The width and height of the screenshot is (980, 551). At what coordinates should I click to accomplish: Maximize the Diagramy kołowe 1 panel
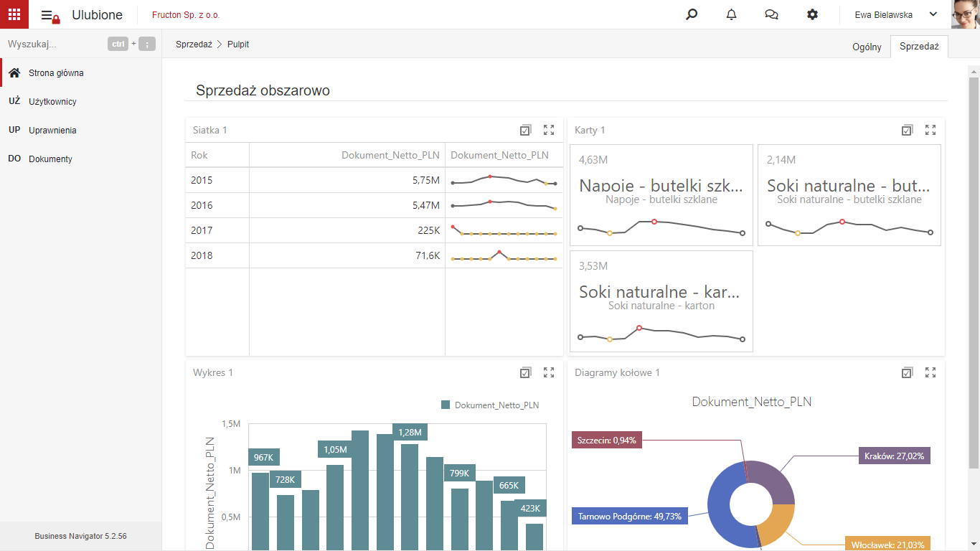(930, 372)
